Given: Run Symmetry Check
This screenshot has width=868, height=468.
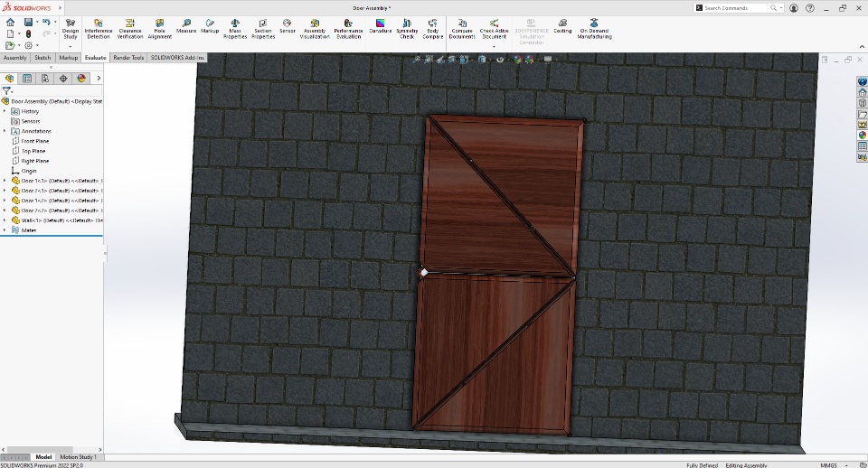Looking at the screenshot, I should pyautogui.click(x=407, y=29).
